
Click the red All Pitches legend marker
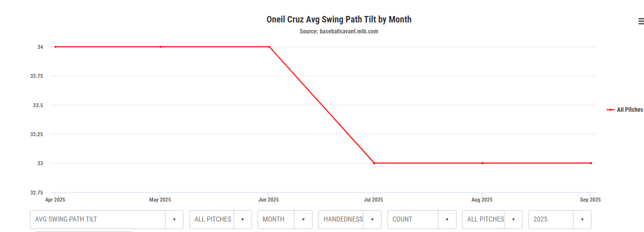tap(610, 110)
